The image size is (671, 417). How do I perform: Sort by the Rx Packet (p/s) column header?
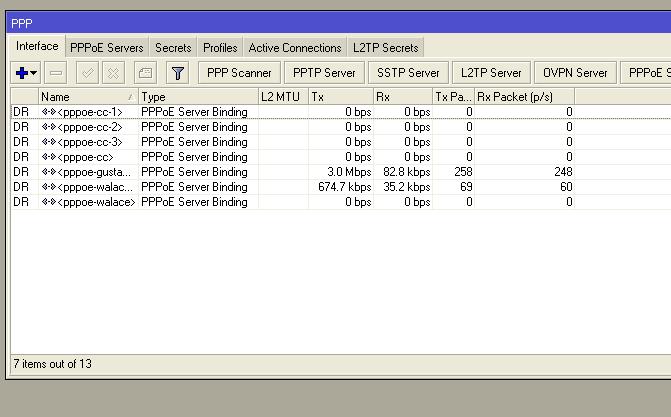click(x=524, y=97)
